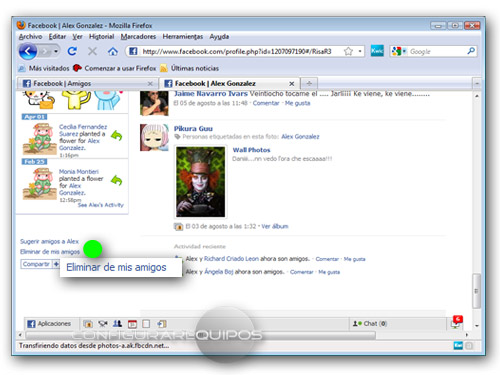Screen dimensions: 500x375
Task: Open the Archivo menu
Action: pos(30,36)
